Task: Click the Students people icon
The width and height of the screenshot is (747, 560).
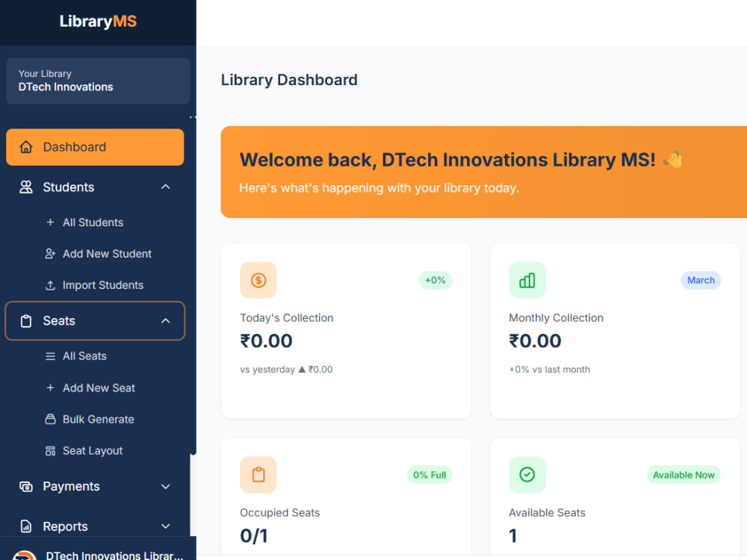Action: click(x=26, y=187)
